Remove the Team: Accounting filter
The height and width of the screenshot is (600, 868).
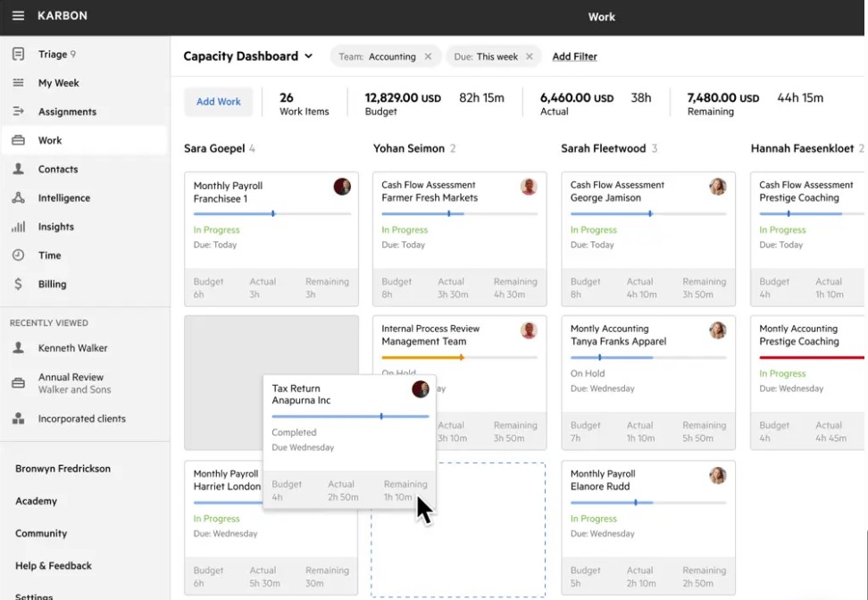[x=428, y=56]
